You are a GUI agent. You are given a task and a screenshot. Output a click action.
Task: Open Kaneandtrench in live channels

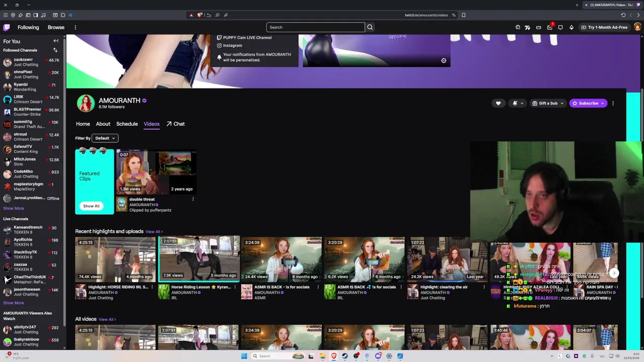[x=31, y=230]
